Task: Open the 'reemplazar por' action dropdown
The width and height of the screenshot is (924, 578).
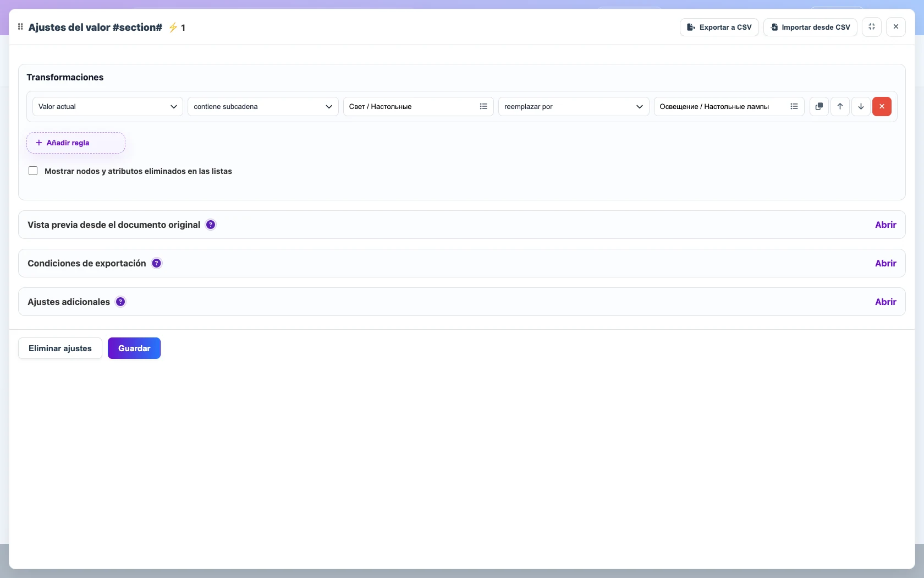Action: 574,107
